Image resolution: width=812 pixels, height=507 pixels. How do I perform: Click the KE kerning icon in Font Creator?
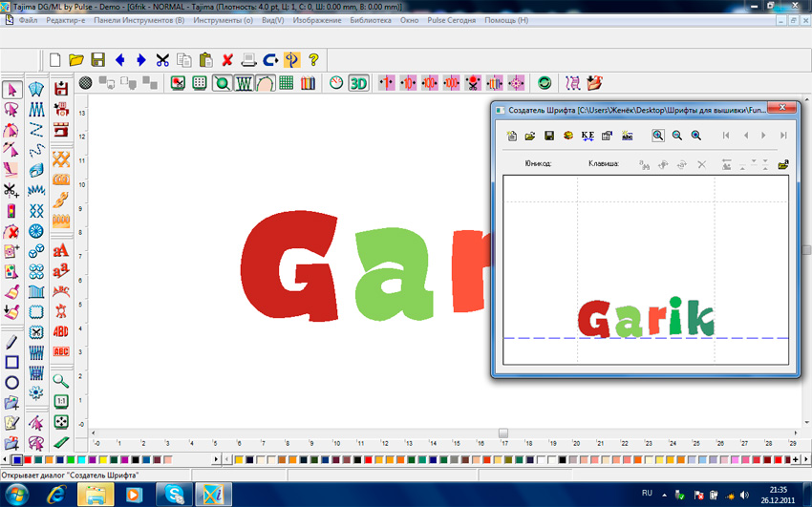(x=588, y=136)
